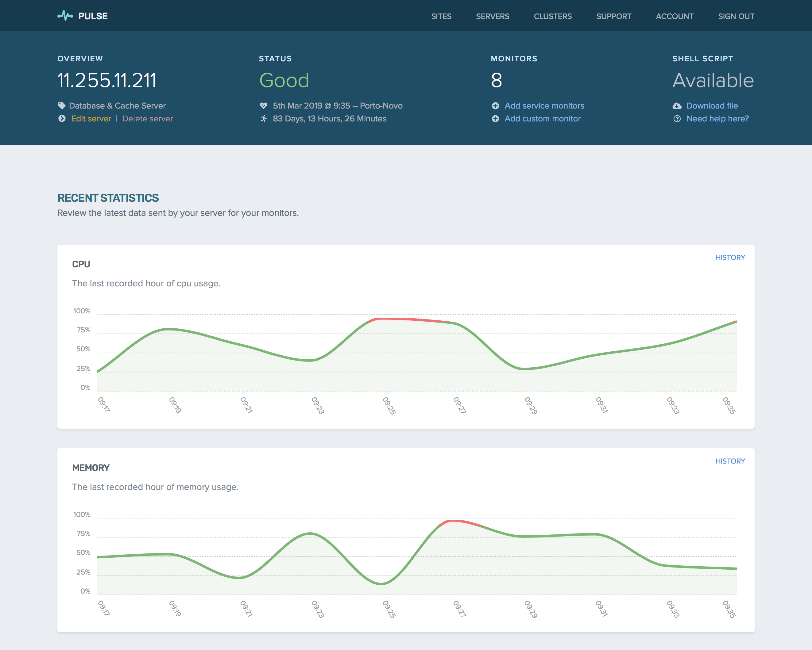This screenshot has height=650, width=812.
Task: Click Sign Out in the top bar
Action: click(x=736, y=16)
